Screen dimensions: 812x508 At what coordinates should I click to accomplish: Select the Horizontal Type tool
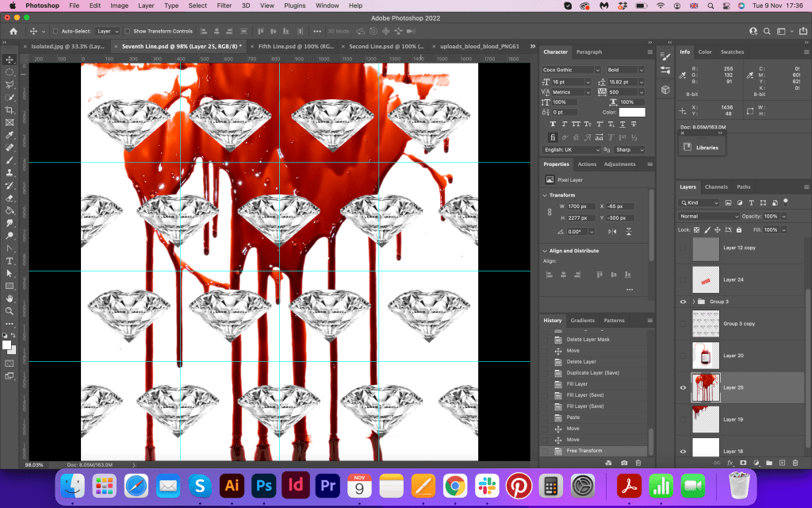click(x=10, y=260)
